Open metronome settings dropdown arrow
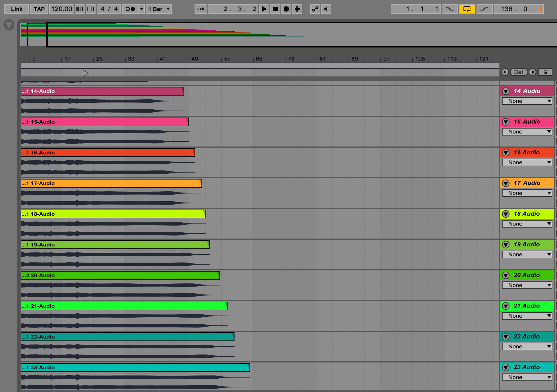Viewport: 557px width, 392px height. [x=142, y=9]
